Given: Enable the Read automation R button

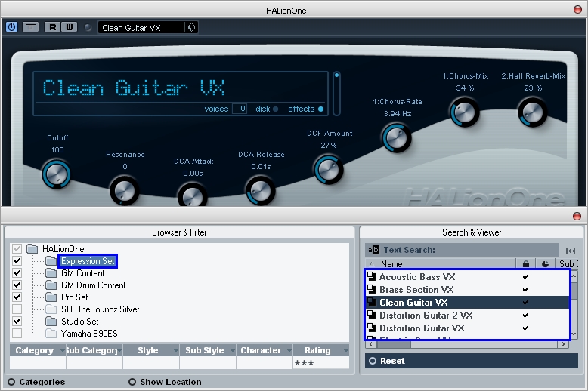Looking at the screenshot, I should tap(52, 27).
